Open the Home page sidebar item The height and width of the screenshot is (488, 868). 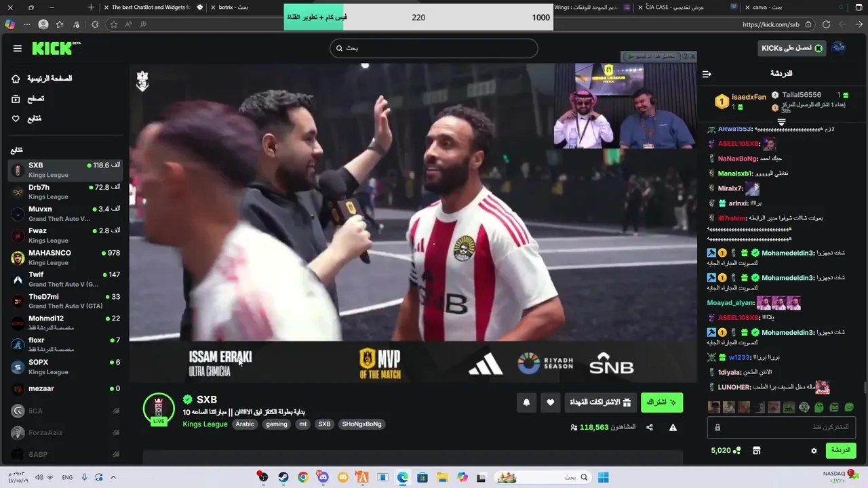tap(43, 79)
